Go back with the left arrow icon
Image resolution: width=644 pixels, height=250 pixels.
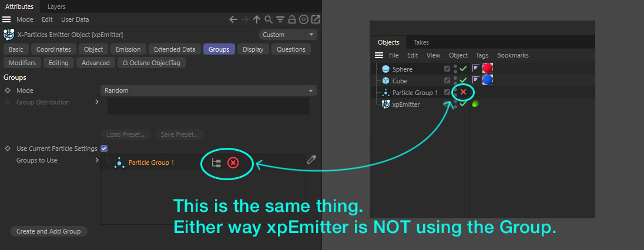[233, 19]
